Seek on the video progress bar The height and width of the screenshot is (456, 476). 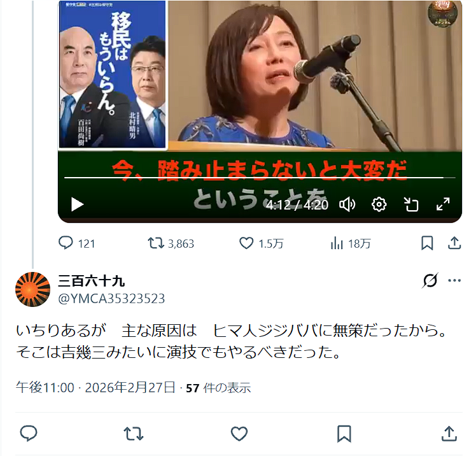click(x=260, y=178)
